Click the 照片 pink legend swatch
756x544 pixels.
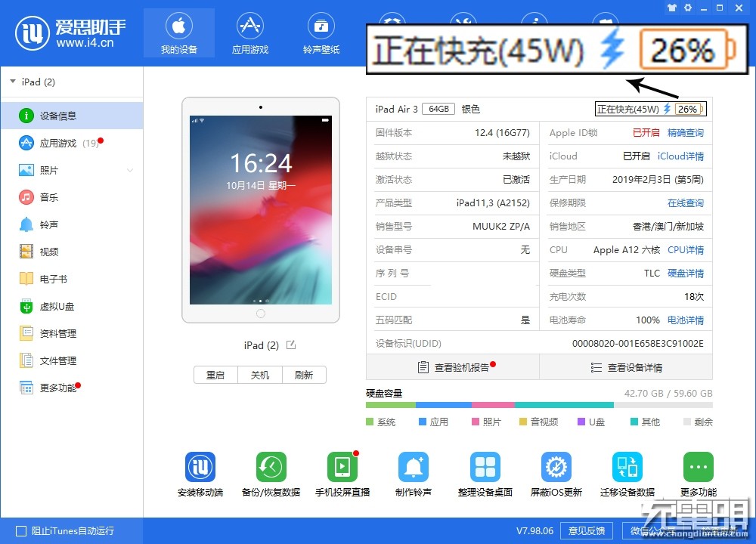click(x=476, y=422)
